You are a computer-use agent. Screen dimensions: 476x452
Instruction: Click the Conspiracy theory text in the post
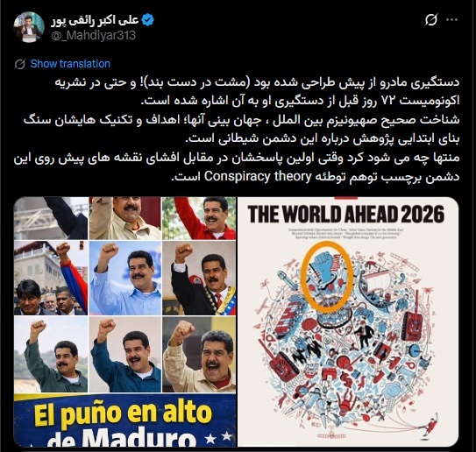coord(258,176)
